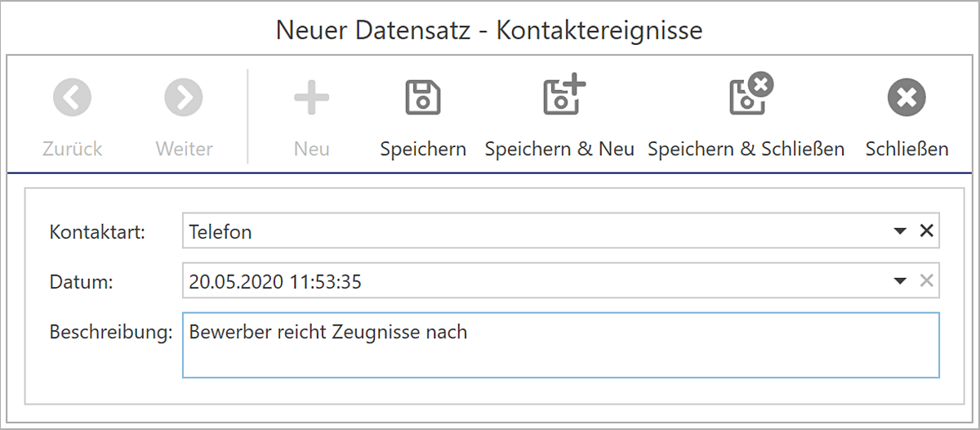
Task: Click the Speichern floppy disk icon
Action: (x=423, y=98)
